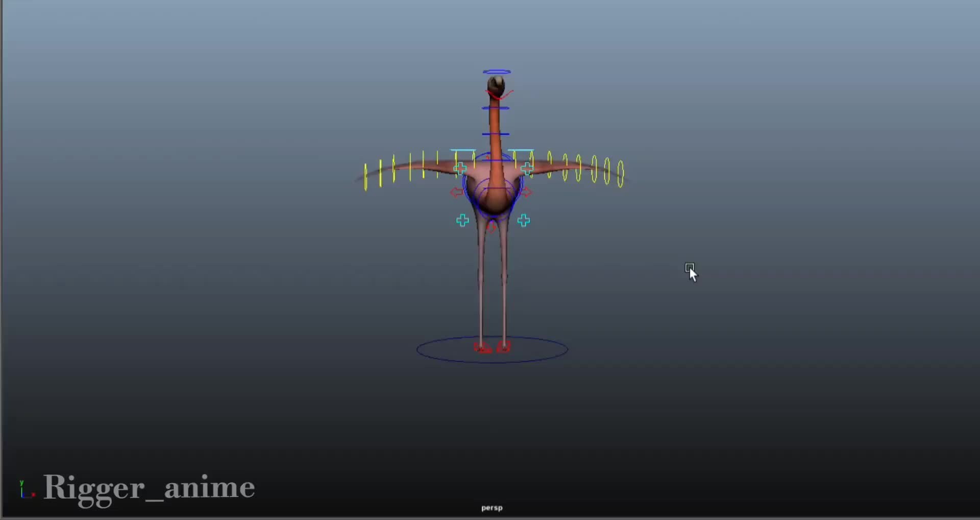
Task: Select the red left foot box control
Action: (482, 346)
